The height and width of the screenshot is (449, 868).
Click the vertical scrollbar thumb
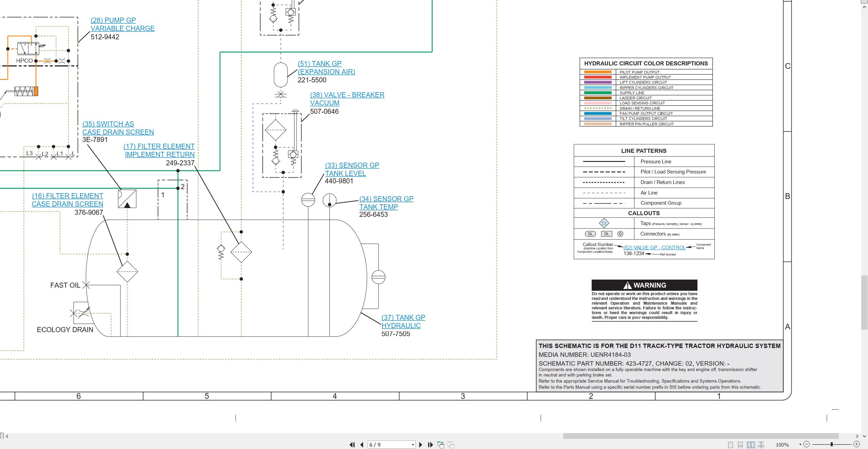pyautogui.click(x=865, y=303)
